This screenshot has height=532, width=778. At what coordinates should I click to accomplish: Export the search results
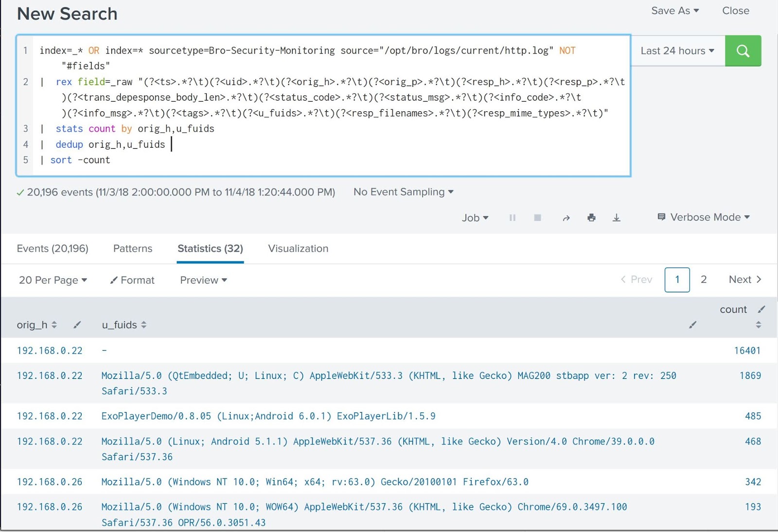(616, 218)
